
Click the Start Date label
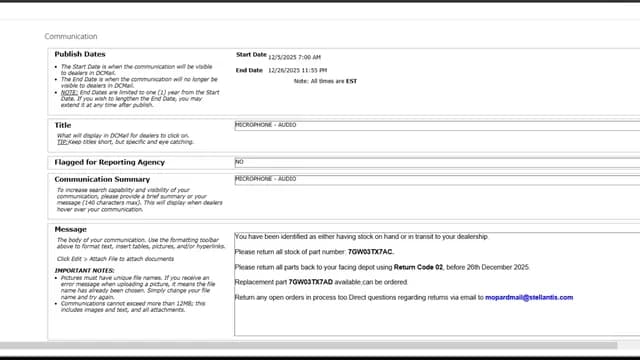(x=251, y=55)
